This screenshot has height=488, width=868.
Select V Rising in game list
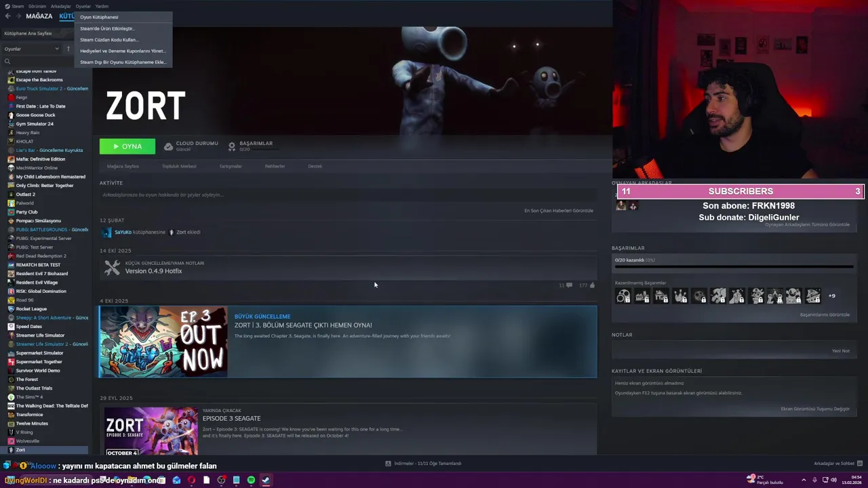[x=24, y=432]
